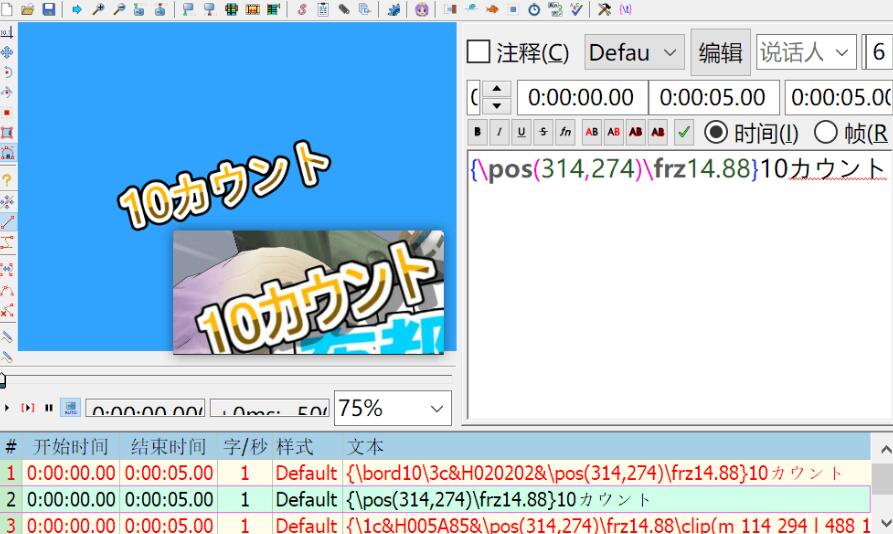Screen dimensions: 893x534
Task: Open visual typesetting help question mark
Action: pyautogui.click(x=7, y=180)
